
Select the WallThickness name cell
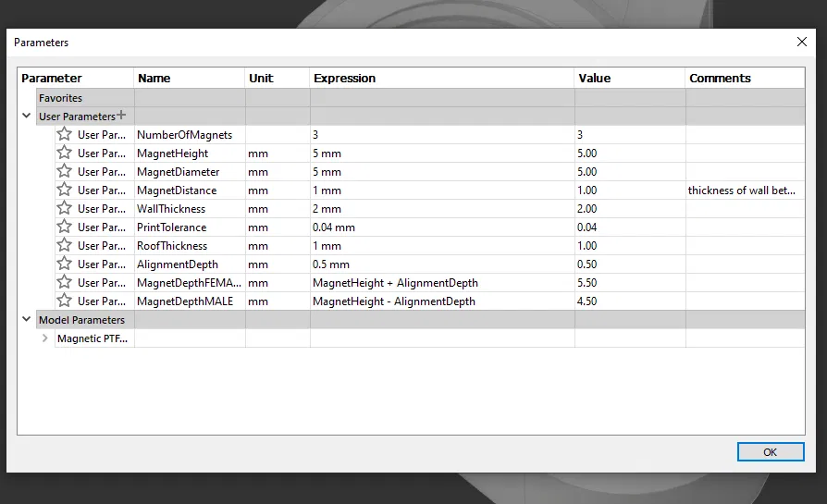(190, 209)
